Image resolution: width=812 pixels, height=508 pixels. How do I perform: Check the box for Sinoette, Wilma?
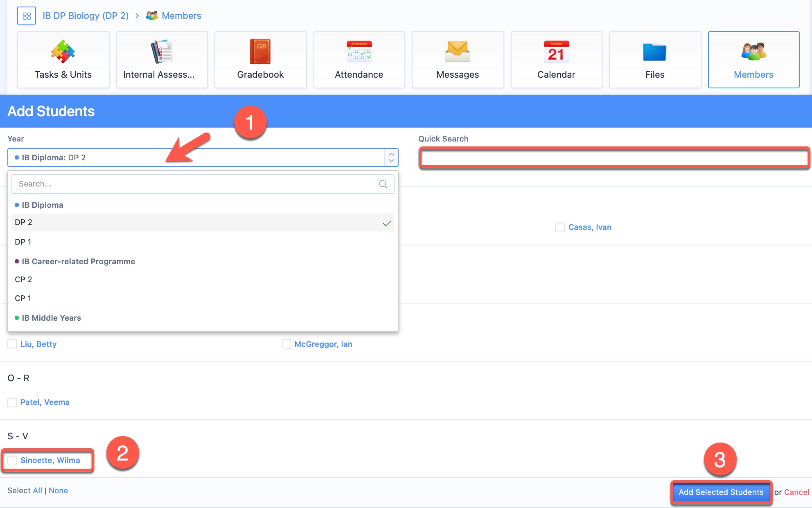(13, 460)
